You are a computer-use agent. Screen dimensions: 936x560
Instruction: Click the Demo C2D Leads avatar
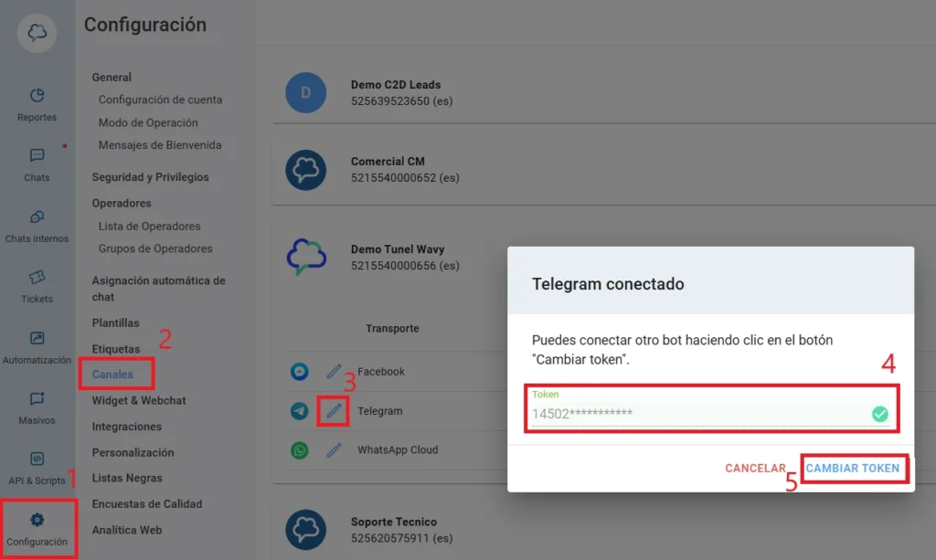click(x=305, y=92)
